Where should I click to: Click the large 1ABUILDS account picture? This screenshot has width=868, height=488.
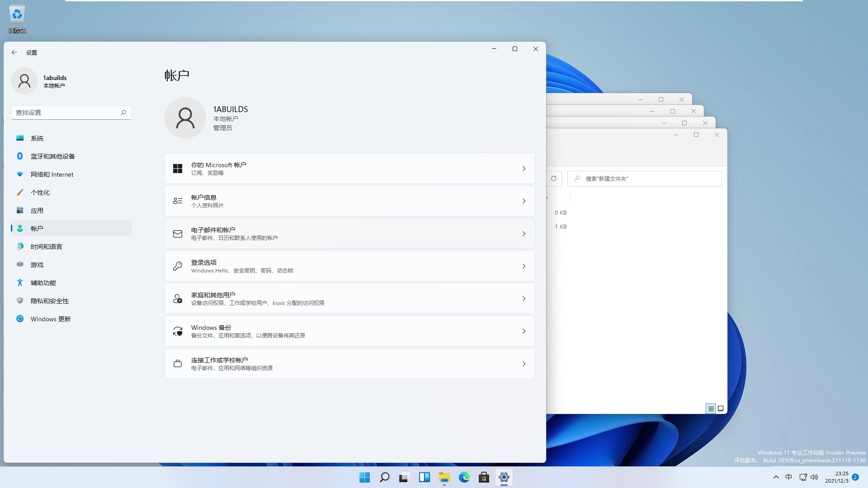[185, 118]
